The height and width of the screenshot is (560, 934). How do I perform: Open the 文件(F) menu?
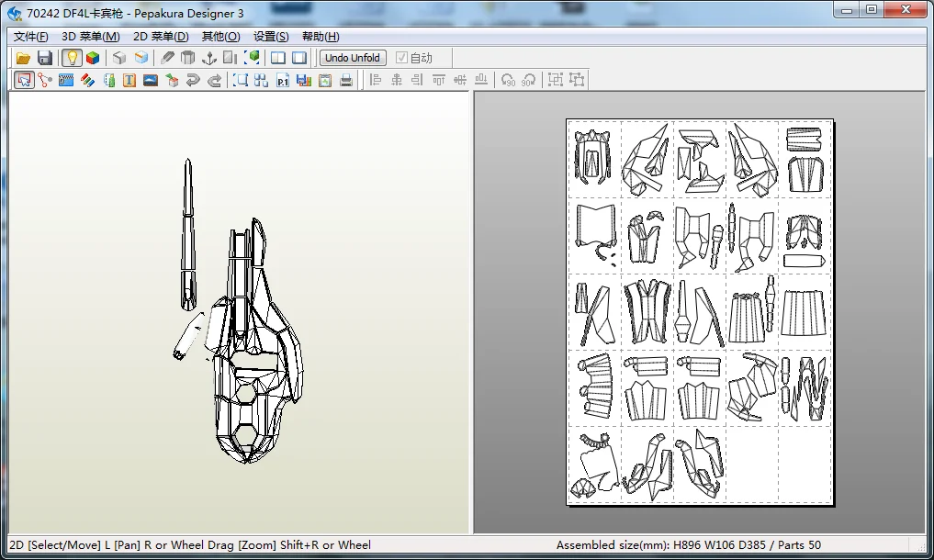coord(31,37)
